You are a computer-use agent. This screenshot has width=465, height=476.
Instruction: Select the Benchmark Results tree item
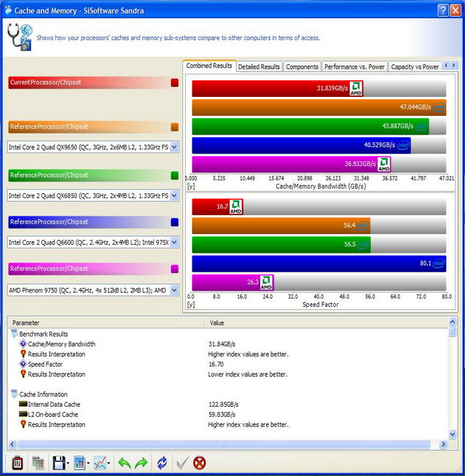pyautogui.click(x=44, y=334)
